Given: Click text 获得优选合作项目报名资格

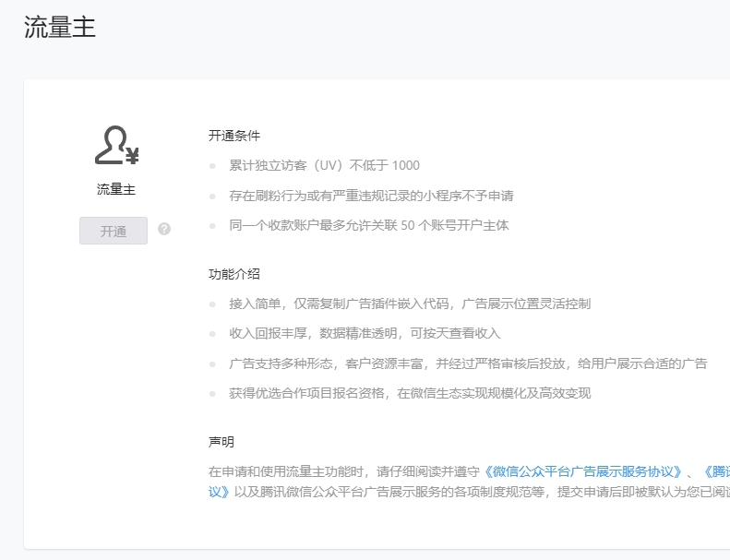Looking at the screenshot, I should coord(306,393).
